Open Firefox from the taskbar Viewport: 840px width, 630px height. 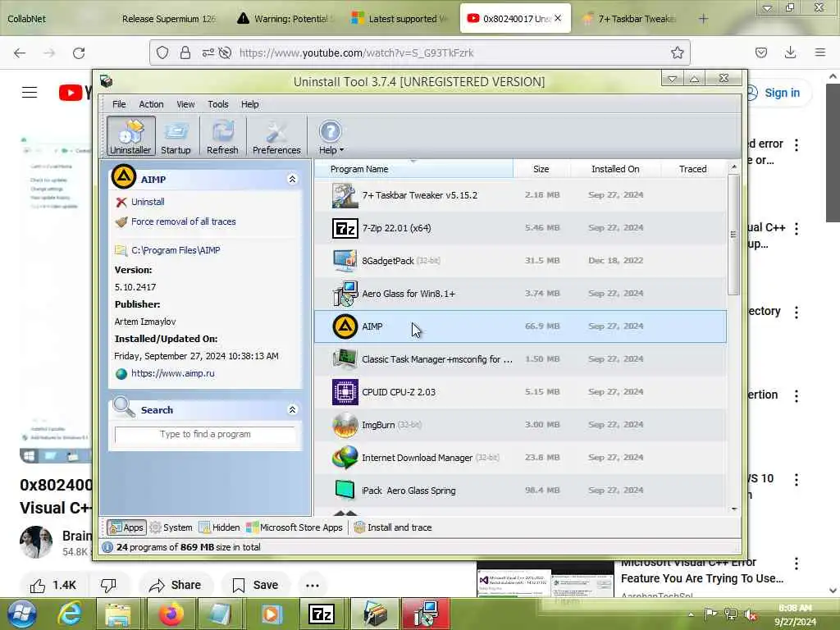(171, 614)
